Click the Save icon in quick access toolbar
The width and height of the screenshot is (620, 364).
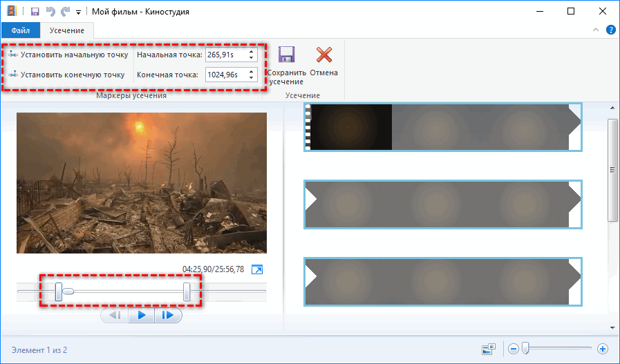tap(35, 12)
